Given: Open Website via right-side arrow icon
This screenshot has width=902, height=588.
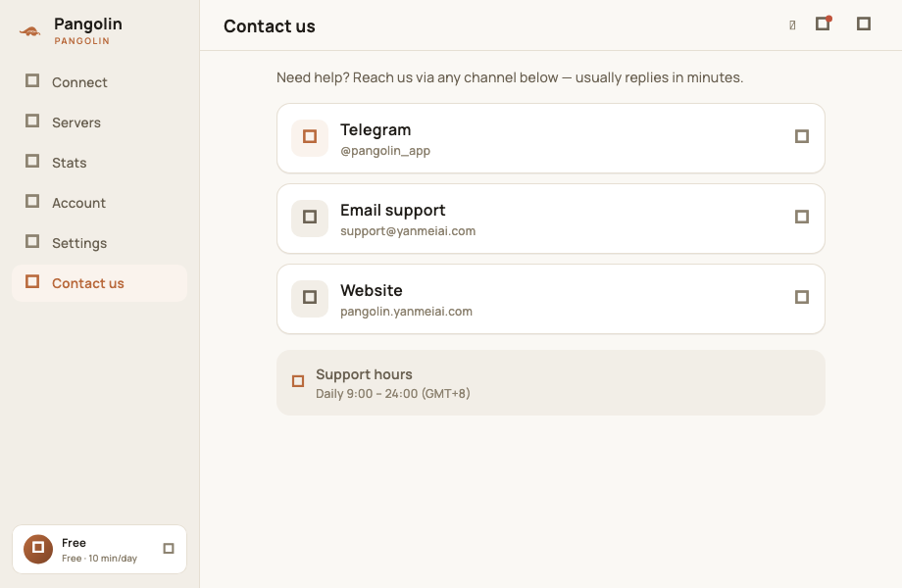Looking at the screenshot, I should (x=801, y=297).
